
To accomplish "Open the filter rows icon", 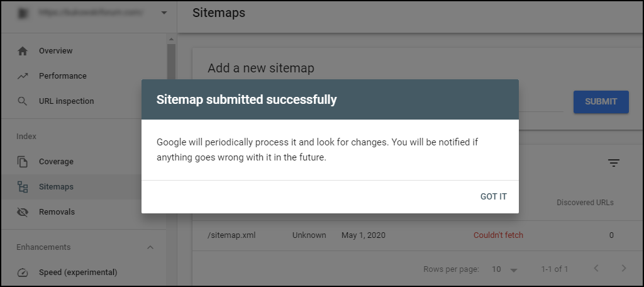I will 614,163.
